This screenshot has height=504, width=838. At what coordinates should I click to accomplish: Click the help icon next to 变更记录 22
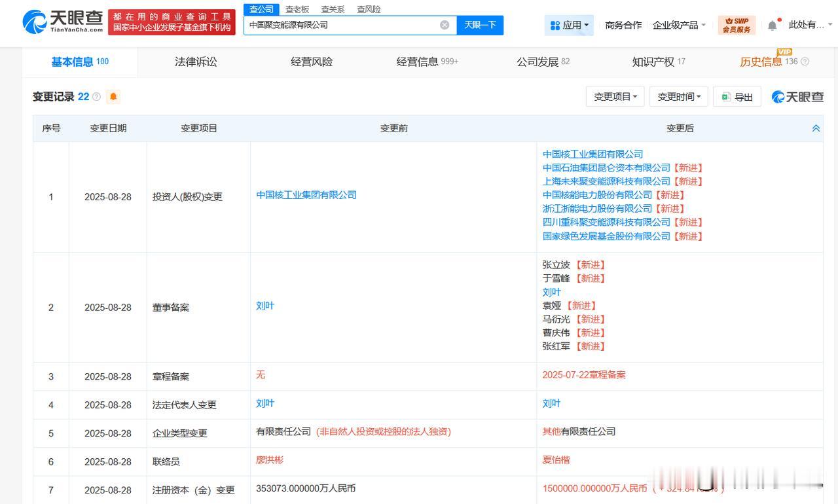tap(97, 97)
